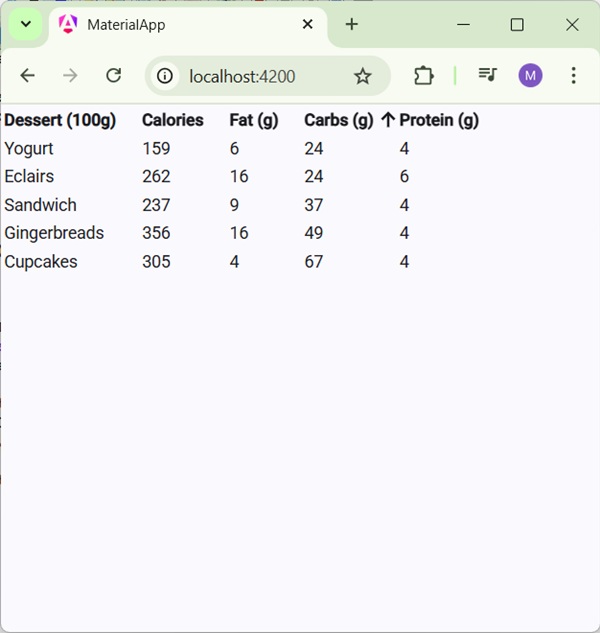Sort by Dessert (100g) header
This screenshot has width=600, height=633.
point(60,120)
